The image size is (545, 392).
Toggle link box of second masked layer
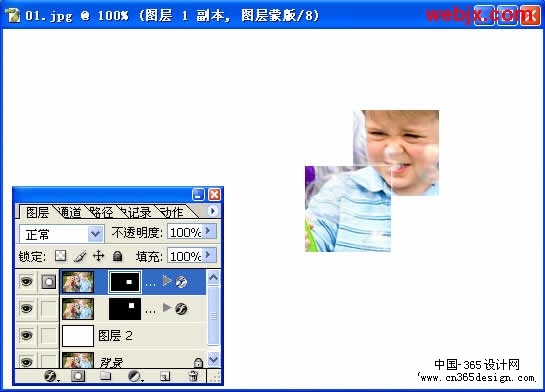[x=49, y=309]
